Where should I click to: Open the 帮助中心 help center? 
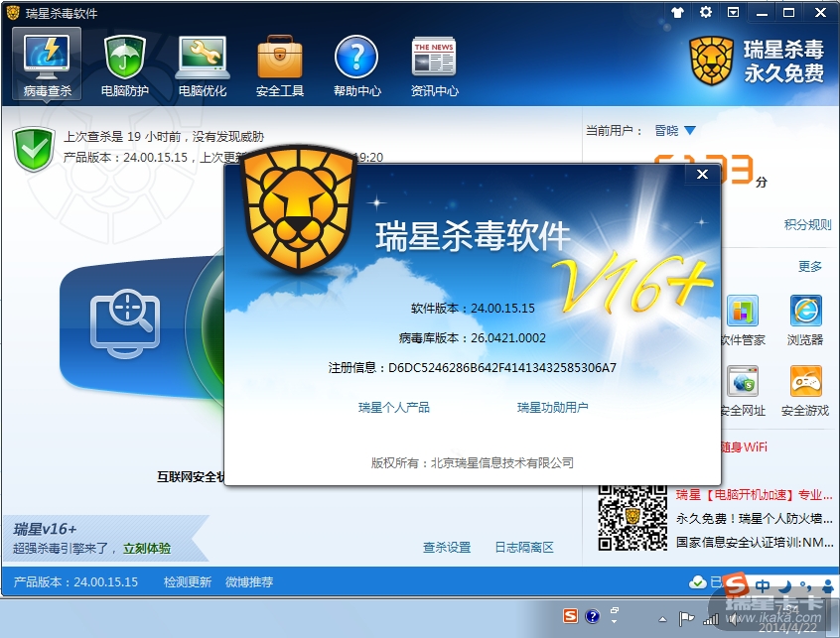[356, 64]
